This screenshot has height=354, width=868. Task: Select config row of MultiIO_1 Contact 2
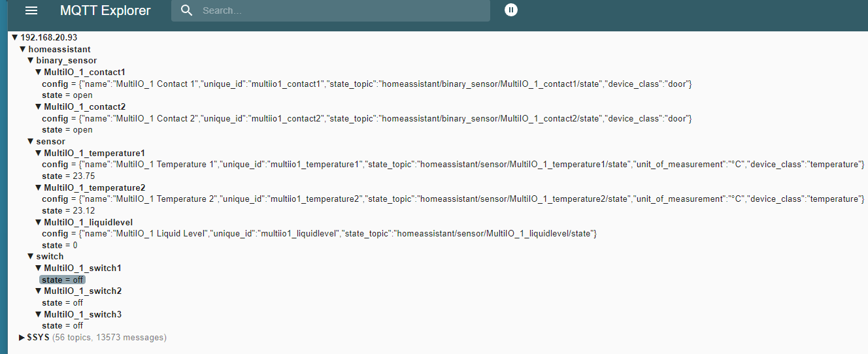(367, 118)
